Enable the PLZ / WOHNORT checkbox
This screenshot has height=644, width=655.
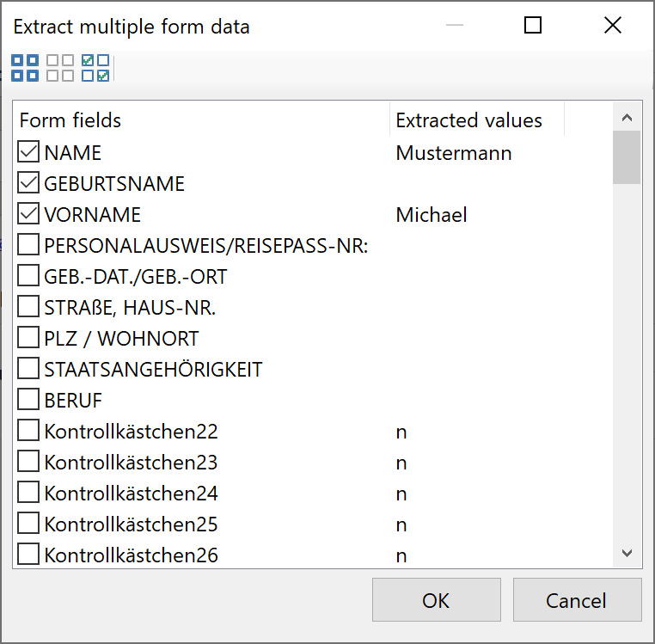coord(28,337)
